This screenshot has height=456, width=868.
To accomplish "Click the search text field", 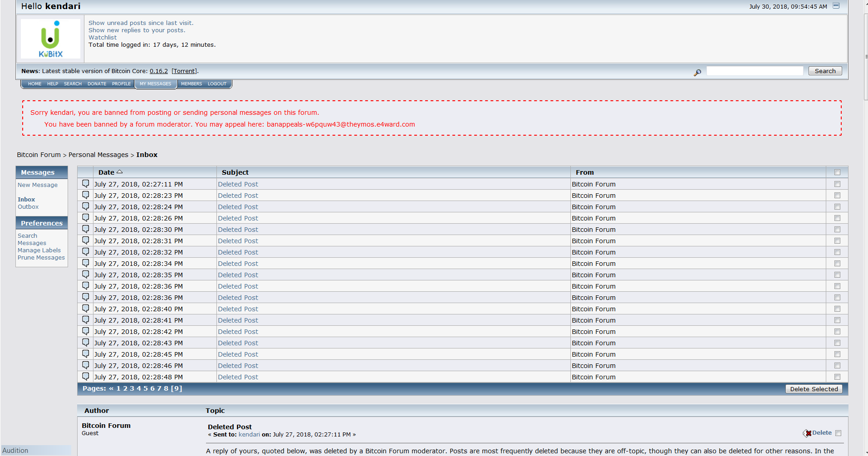I will 755,71.
